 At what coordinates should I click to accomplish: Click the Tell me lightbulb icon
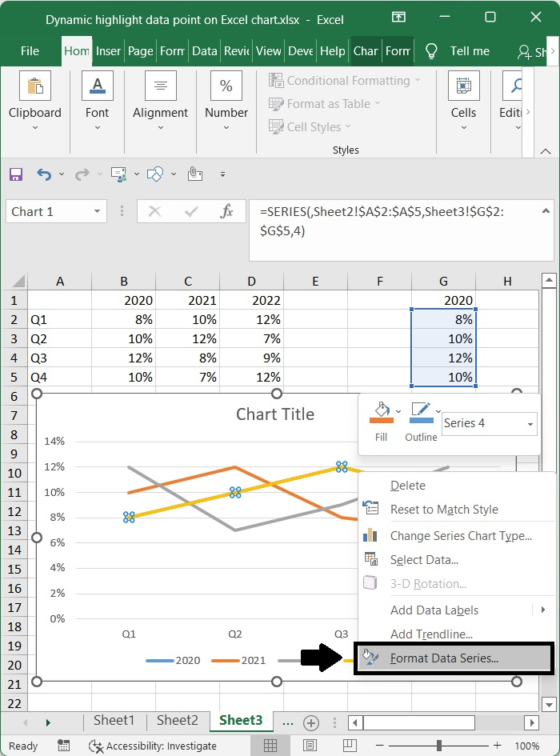click(431, 51)
